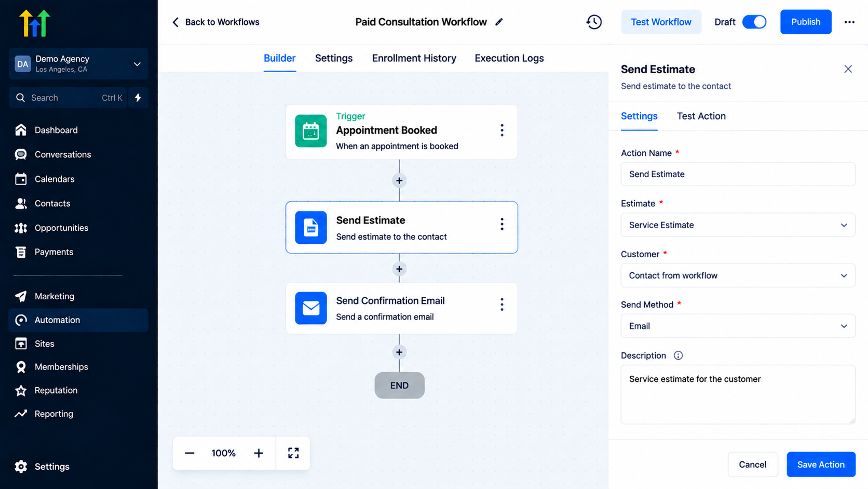Click the Action Name input field
This screenshot has height=489, width=868.
738,174
